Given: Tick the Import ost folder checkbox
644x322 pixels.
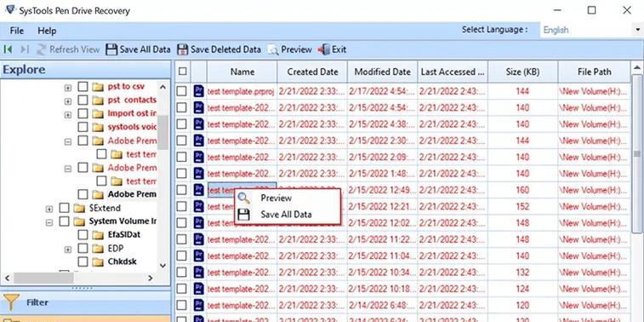Looking at the screenshot, I should tap(83, 113).
